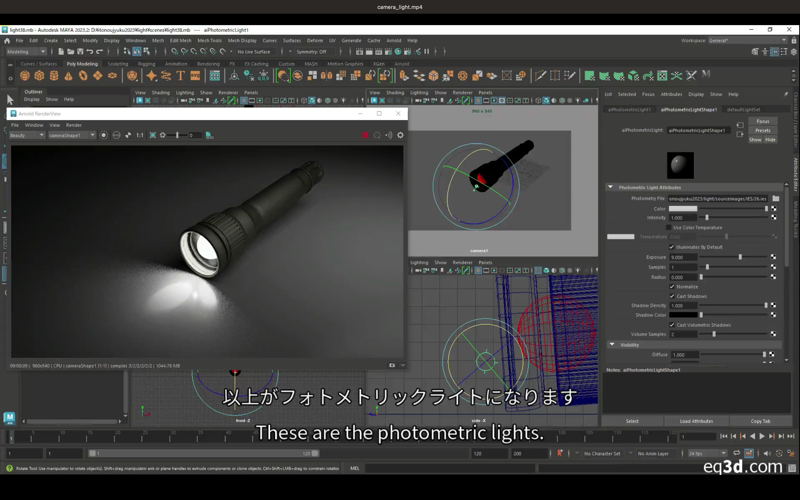The image size is (800, 500).
Task: Open the RenderView settings gear
Action: pyautogui.click(x=400, y=135)
